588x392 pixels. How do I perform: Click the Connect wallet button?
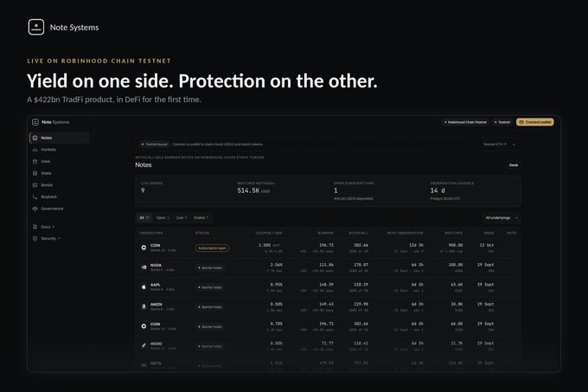[535, 122]
